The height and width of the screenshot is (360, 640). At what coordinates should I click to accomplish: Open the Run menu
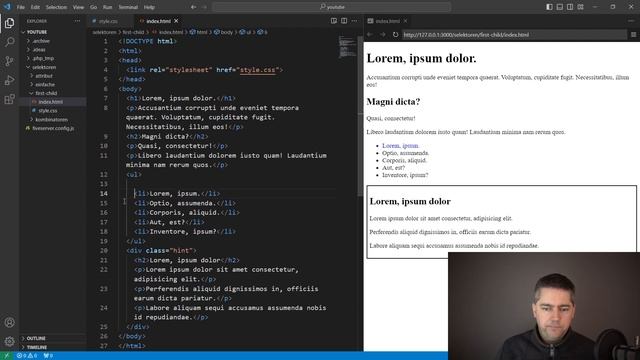(x=107, y=7)
